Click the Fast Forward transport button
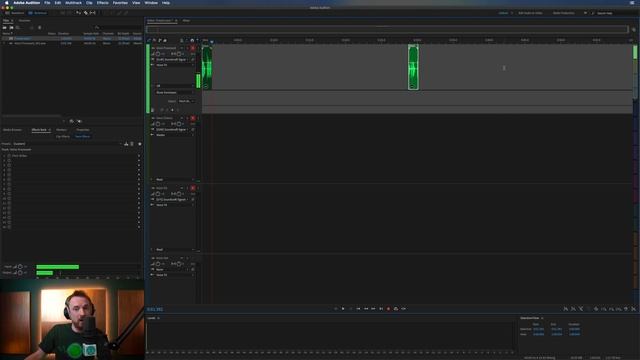This screenshot has height=360, width=640. (373, 309)
